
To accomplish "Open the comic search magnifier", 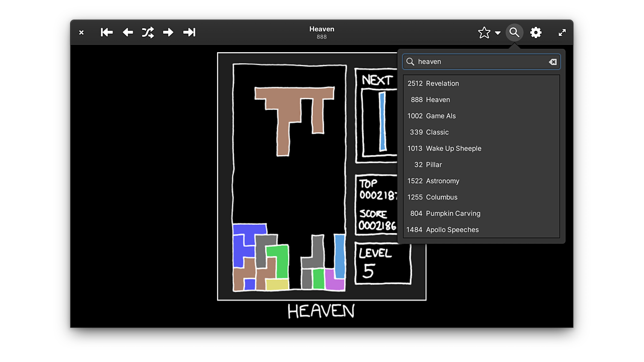I will pos(514,32).
